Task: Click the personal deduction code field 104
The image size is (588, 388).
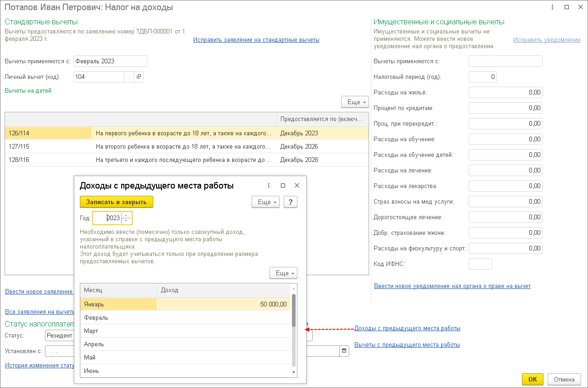Action: click(99, 77)
